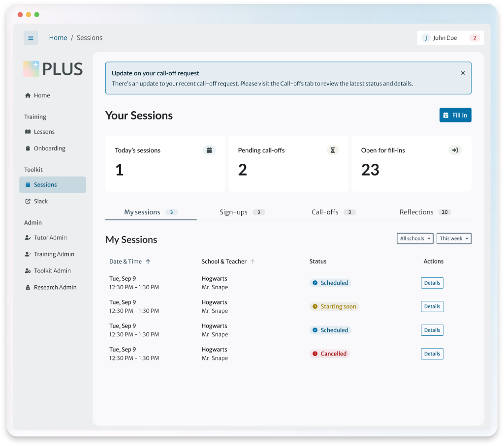Open the This week dropdown
504x446 pixels.
(454, 238)
